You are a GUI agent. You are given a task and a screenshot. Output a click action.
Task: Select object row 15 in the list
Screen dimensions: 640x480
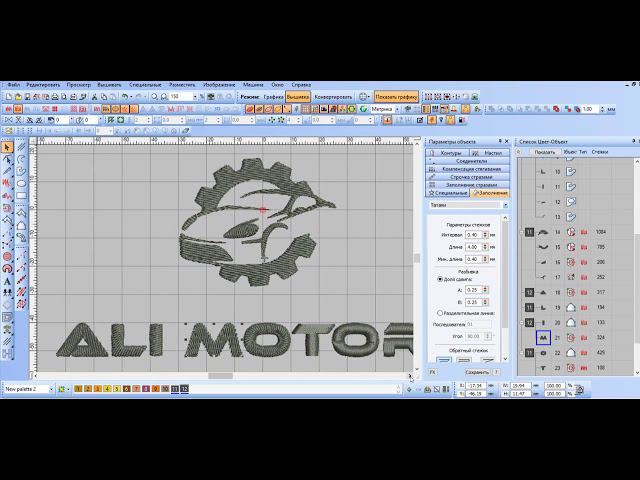point(576,247)
